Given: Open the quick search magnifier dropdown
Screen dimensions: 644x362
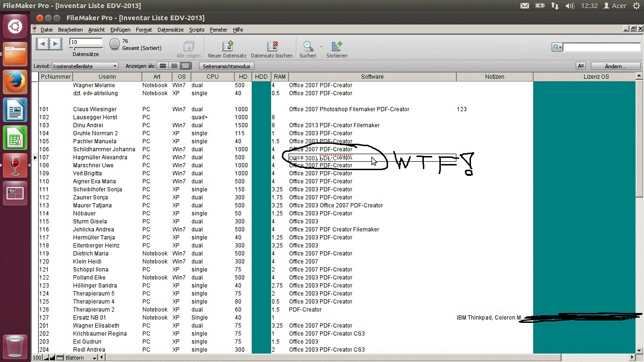Looking at the screenshot, I should (557, 47).
